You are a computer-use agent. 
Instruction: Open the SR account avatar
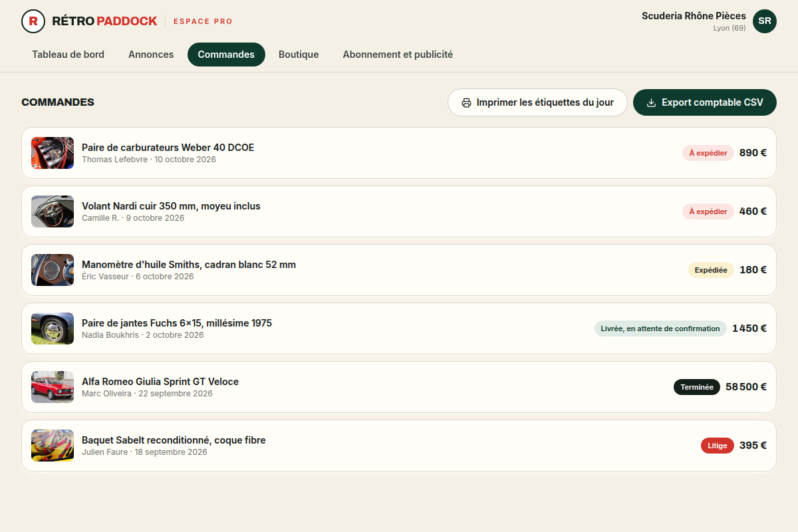point(765,21)
